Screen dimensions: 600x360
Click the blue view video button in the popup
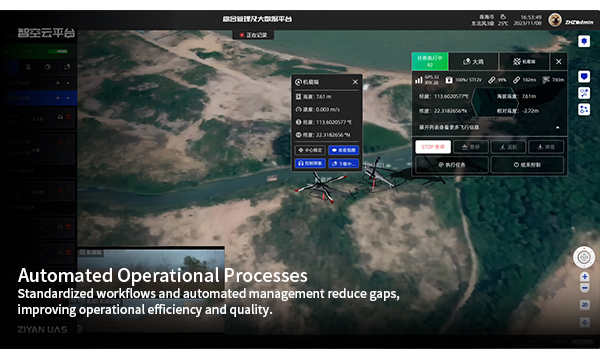(343, 150)
